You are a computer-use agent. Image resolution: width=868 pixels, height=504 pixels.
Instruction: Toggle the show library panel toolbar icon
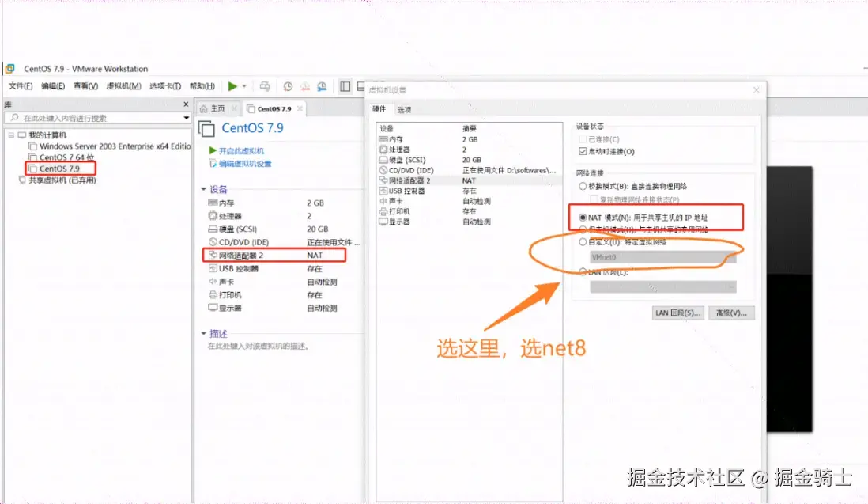coord(345,86)
